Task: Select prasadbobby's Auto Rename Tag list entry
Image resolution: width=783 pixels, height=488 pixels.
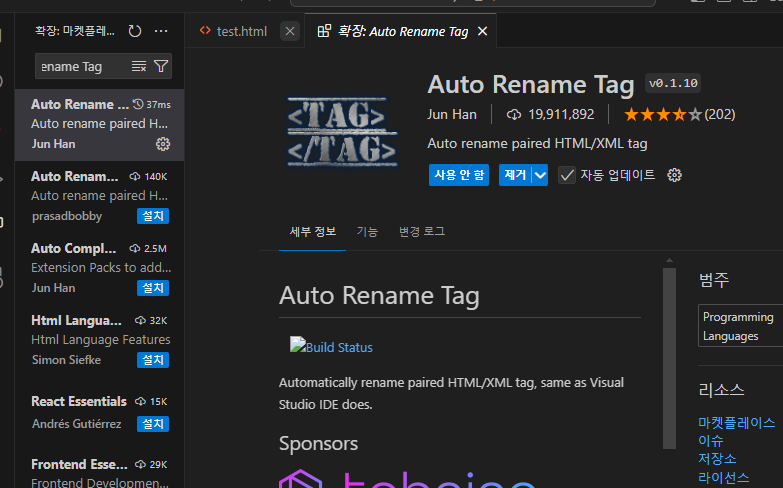Action: click(100, 197)
